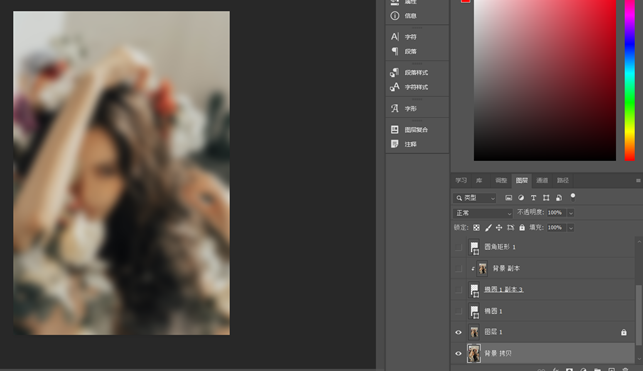The width and height of the screenshot is (643, 371).
Task: Switch to the 通道 tab
Action: [542, 180]
